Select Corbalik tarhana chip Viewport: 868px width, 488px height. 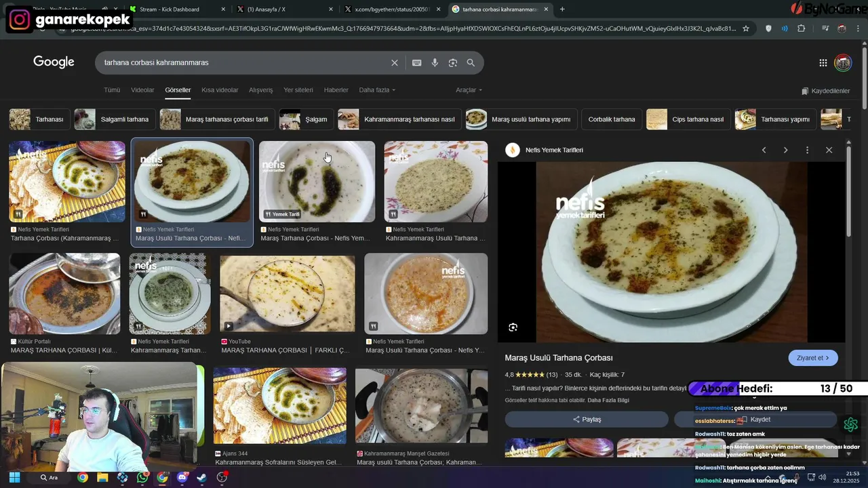click(x=612, y=119)
